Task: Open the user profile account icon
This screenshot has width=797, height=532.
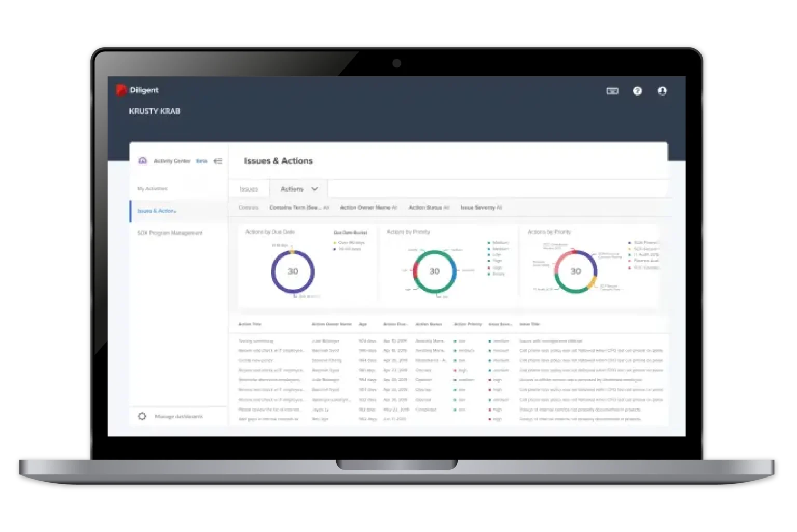Action: (662, 91)
